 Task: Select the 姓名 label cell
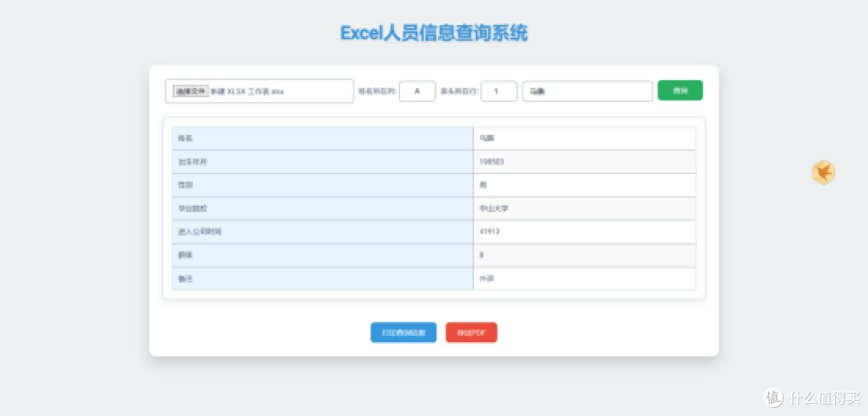click(x=323, y=138)
